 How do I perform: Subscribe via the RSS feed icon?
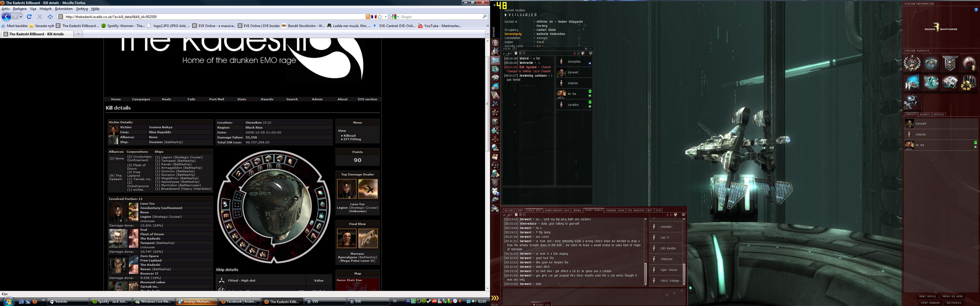368,17
